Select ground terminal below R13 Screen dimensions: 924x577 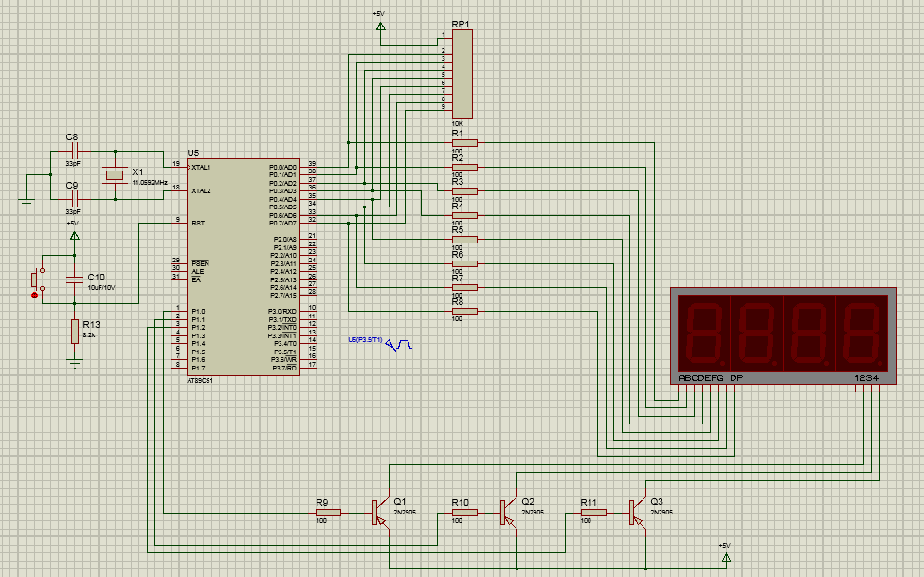tap(75, 361)
